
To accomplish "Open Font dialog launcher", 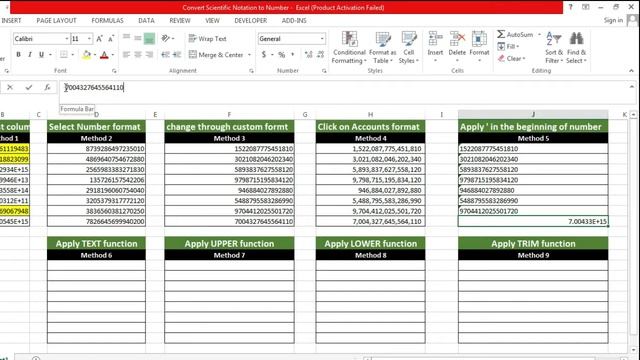I will click(x=114, y=71).
